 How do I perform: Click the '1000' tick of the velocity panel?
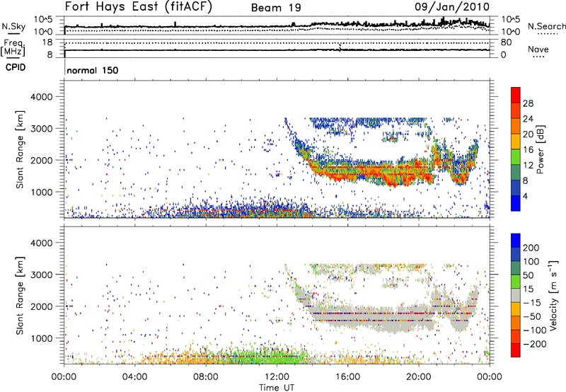pos(41,339)
